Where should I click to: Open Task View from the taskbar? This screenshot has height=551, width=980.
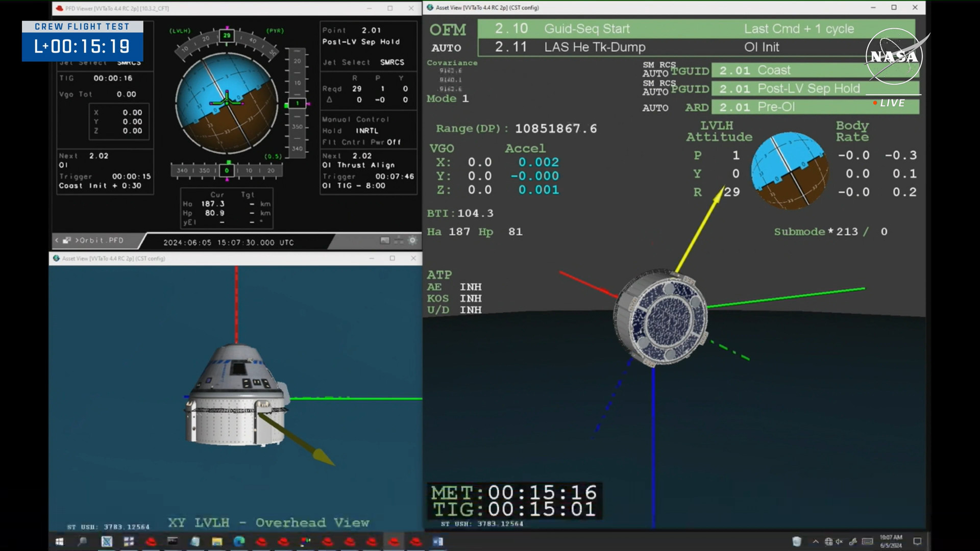coord(129,541)
